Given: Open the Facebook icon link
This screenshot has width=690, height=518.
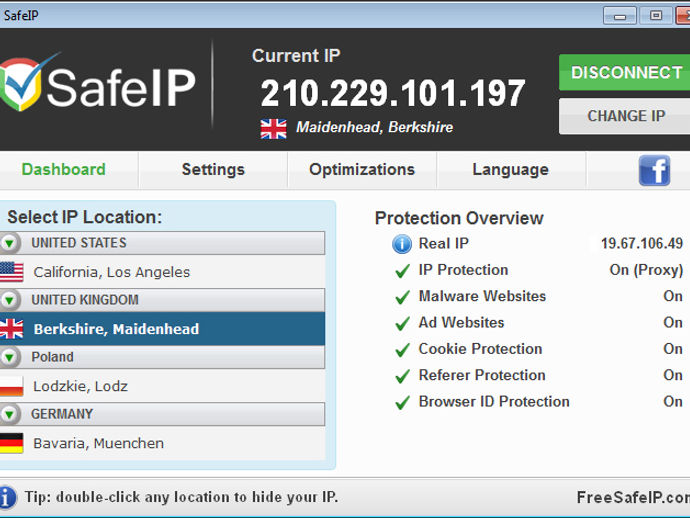Looking at the screenshot, I should [x=654, y=170].
